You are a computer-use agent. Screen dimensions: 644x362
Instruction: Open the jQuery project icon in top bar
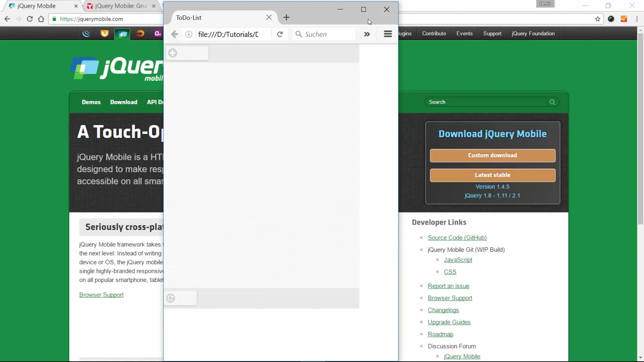pyautogui.click(x=87, y=34)
